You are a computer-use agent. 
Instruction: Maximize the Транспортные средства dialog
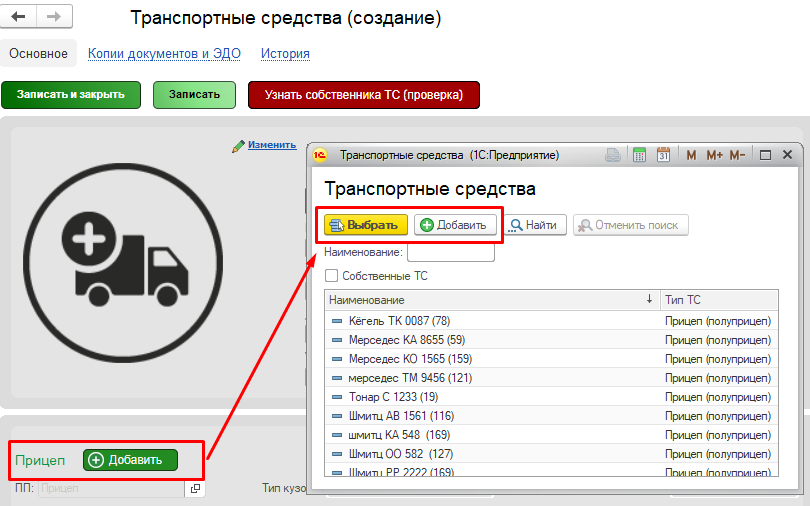pos(766,155)
